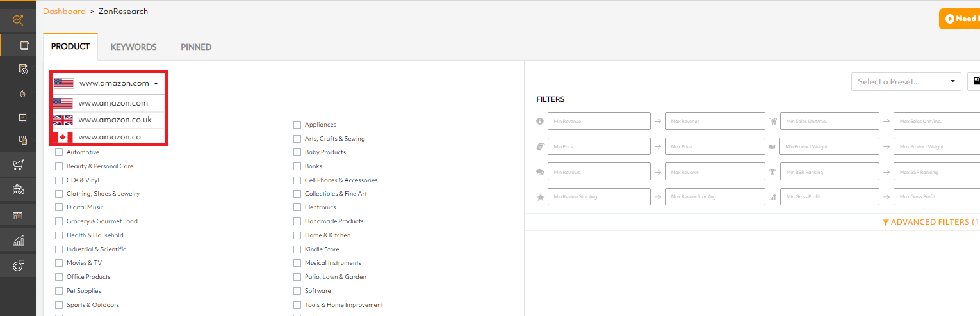Open the shopping cart sidebar icon
Image resolution: width=980 pixels, height=316 pixels.
(x=18, y=165)
